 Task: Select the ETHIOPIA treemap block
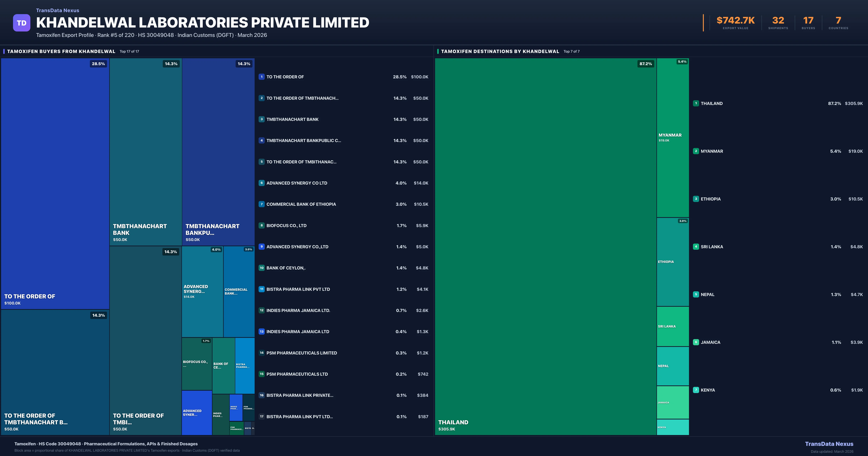click(x=673, y=261)
